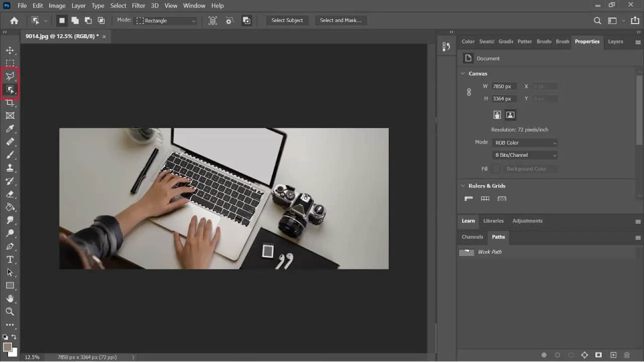Open the Bits/Channel dropdown

[x=525, y=155]
